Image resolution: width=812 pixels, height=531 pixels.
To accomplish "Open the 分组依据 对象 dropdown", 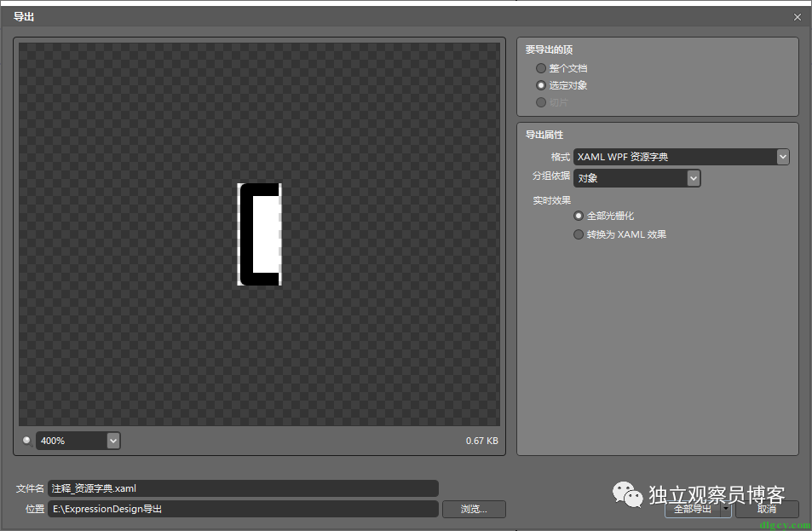I will 636,178.
